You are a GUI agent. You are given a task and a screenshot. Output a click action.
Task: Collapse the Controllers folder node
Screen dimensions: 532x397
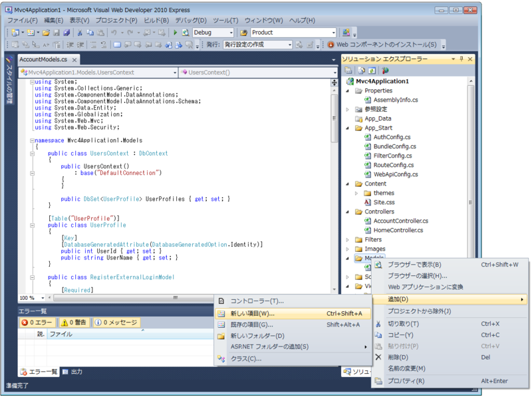coord(347,212)
